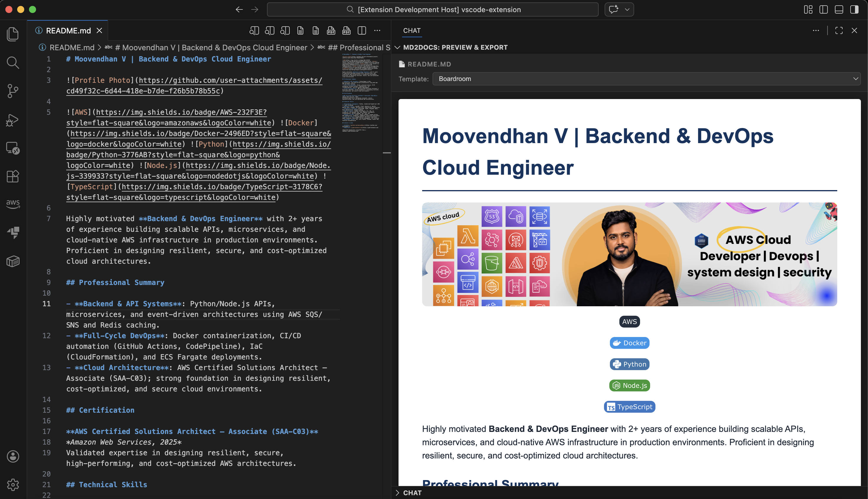The height and width of the screenshot is (499, 868).
Task: Click line number 11 in gutter
Action: pos(47,304)
